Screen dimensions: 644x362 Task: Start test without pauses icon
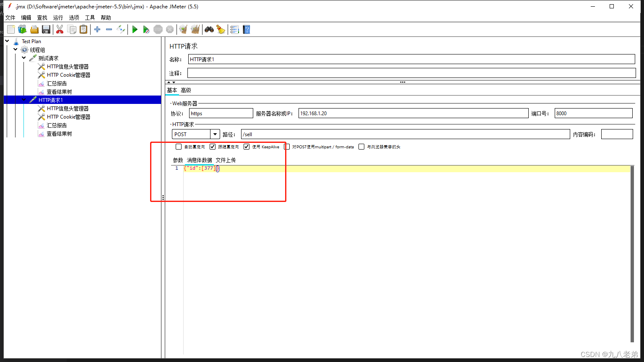coord(146,29)
